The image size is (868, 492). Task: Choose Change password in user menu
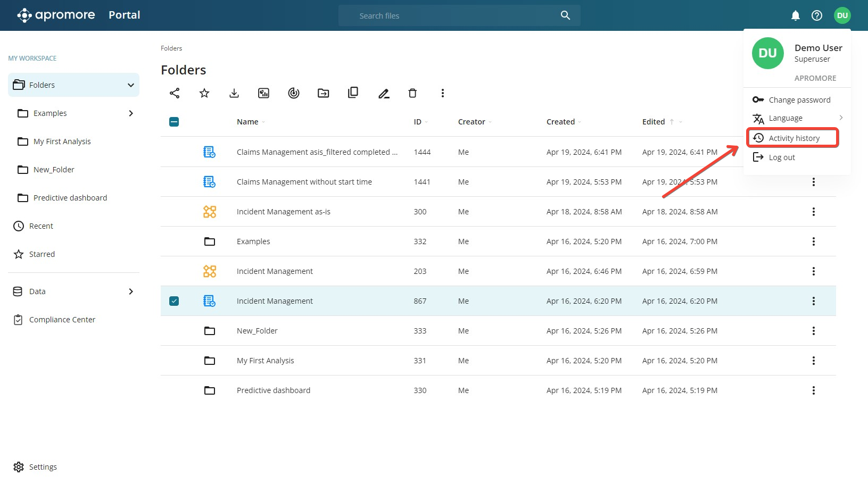point(799,100)
